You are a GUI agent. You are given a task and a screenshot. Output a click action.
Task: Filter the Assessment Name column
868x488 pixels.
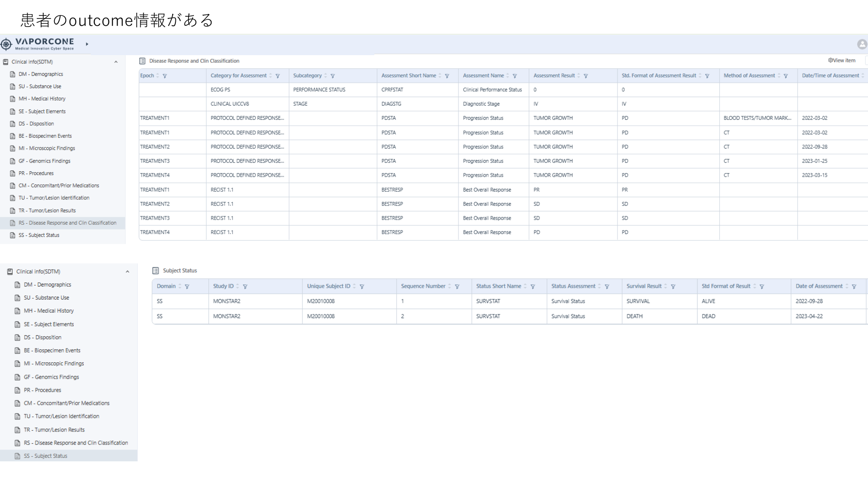point(514,76)
